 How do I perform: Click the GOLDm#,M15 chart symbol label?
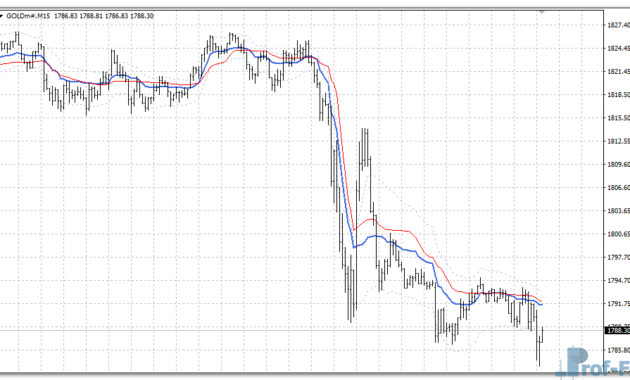click(28, 16)
